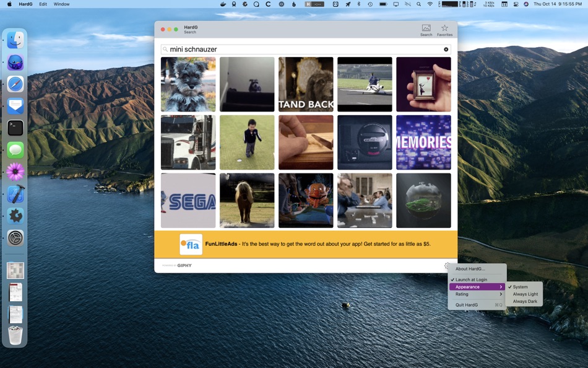Select the floating planet globe GIF thumbnail
This screenshot has width=588, height=368.
(x=423, y=201)
